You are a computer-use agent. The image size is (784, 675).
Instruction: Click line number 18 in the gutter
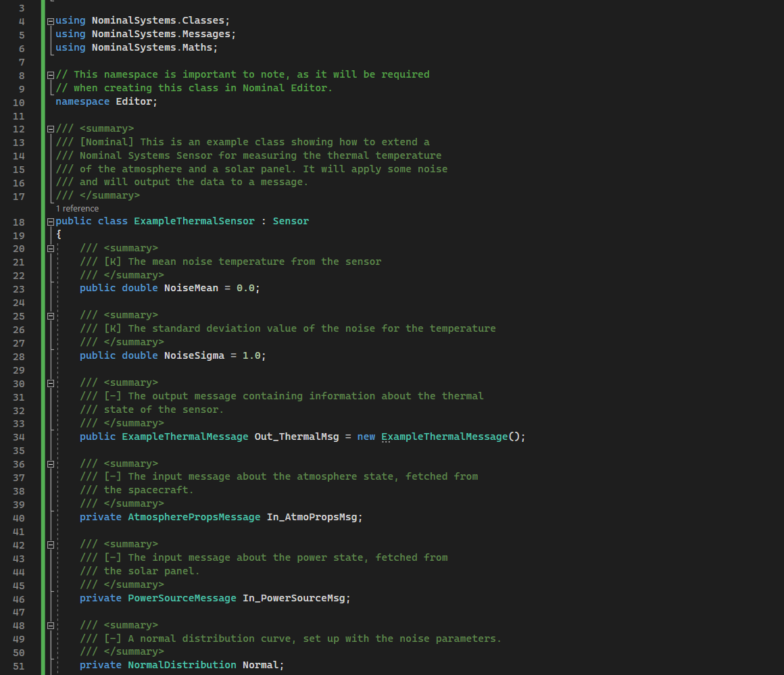tap(18, 222)
